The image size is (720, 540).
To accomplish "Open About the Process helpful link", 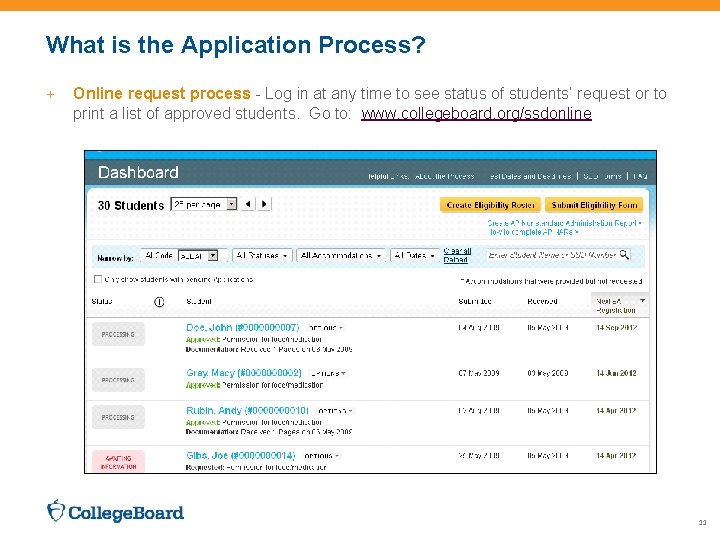I will [x=444, y=176].
